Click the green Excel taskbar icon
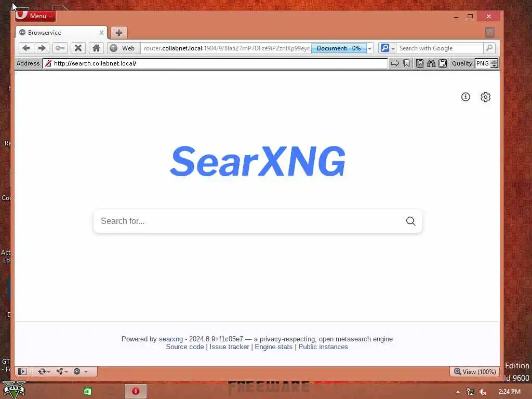 (x=87, y=392)
